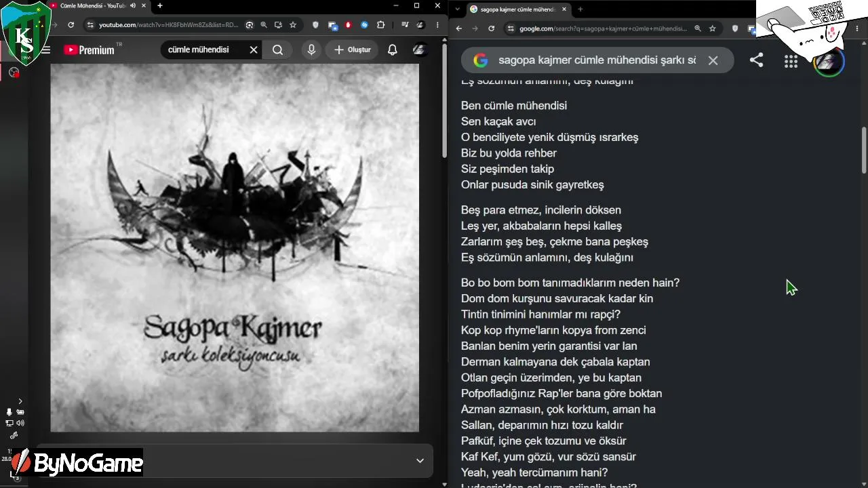Click lyric line 'Ben cümle mühendisi'
Image resolution: width=868 pixels, height=488 pixels.
(x=514, y=106)
